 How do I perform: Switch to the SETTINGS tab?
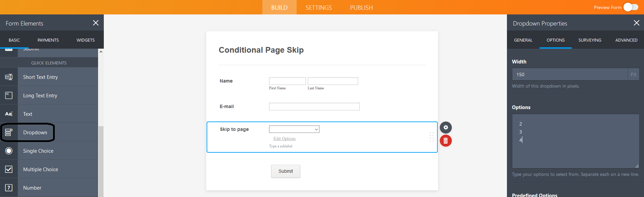318,7
